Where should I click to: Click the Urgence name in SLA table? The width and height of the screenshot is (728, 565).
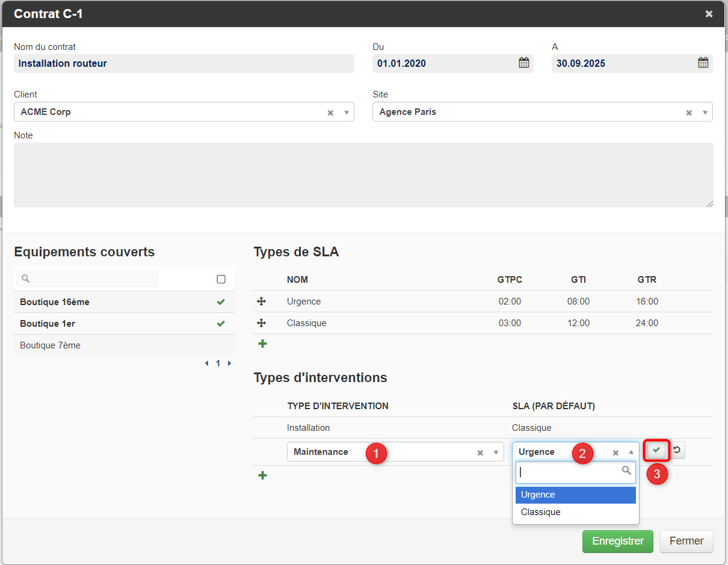click(x=304, y=301)
